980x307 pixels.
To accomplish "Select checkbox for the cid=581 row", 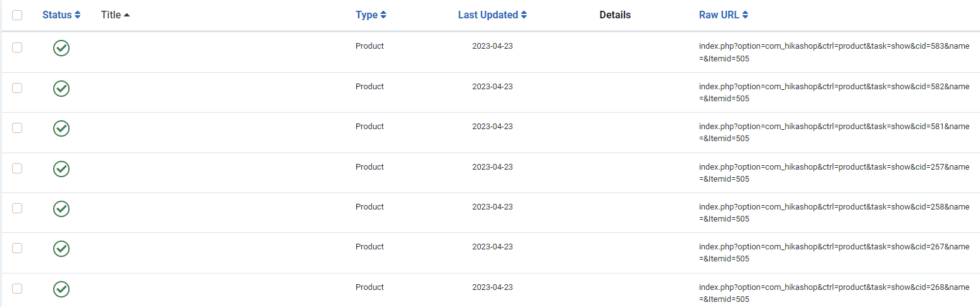I will click(x=17, y=128).
